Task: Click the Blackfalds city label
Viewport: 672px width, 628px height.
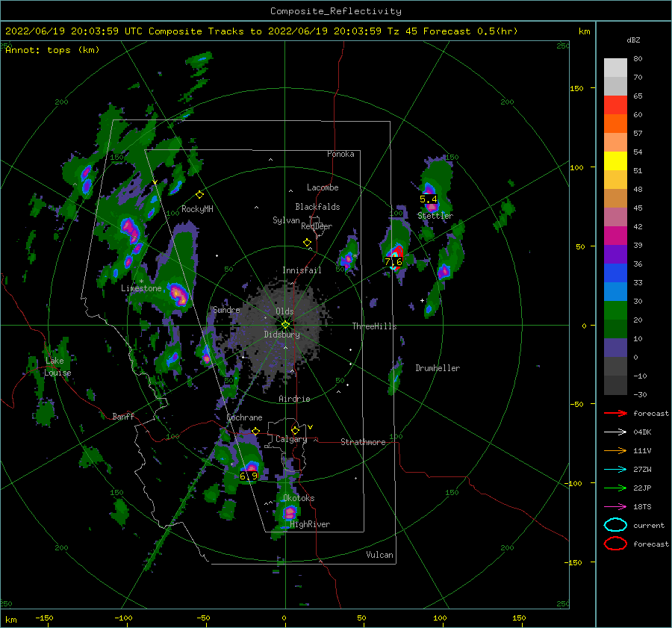Action: coord(317,207)
